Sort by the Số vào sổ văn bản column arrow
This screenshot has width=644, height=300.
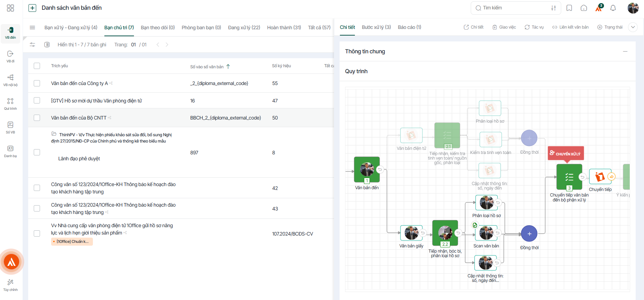click(x=228, y=67)
